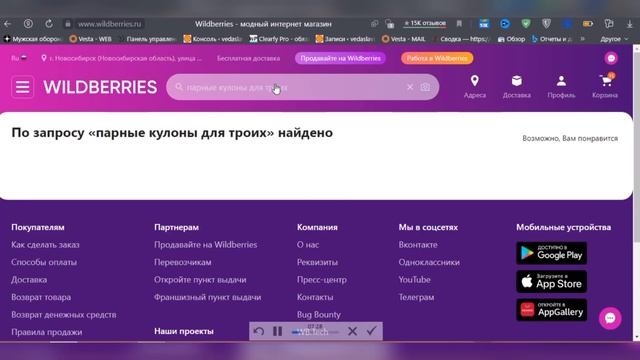Click Продавайте на Wildberries pill button
640x360 pixels.
click(x=340, y=58)
